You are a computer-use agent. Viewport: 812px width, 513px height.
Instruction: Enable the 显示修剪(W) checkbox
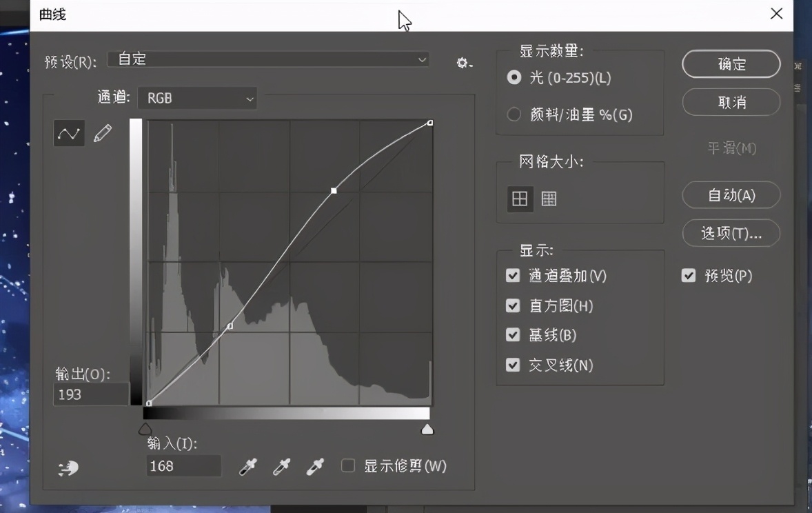point(348,465)
